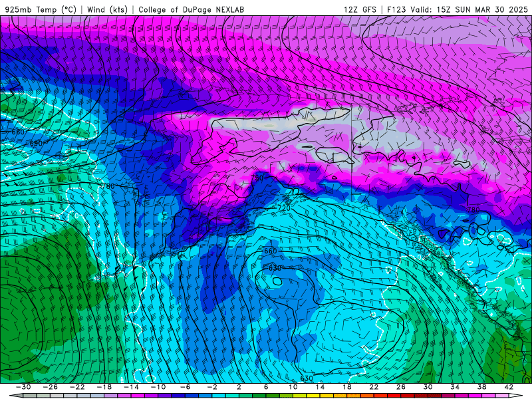Click the 750 height contour label

click(x=257, y=178)
